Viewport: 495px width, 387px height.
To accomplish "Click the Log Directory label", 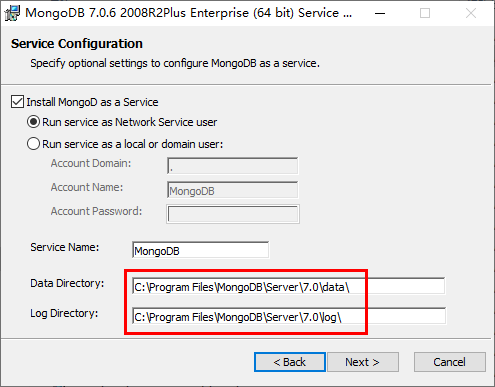I will [64, 313].
